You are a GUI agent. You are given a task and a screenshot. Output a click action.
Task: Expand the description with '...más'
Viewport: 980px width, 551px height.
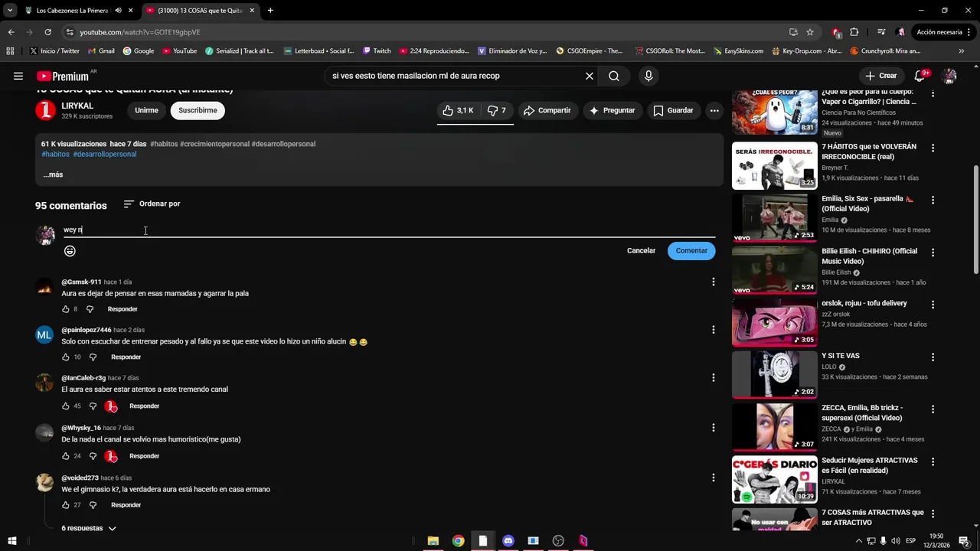click(53, 174)
